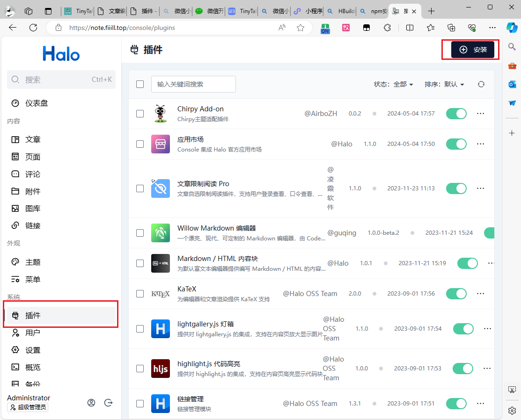Screen dimensions: 521x420
Task: Open the more options menu for KaTeX
Action: click(x=480, y=294)
